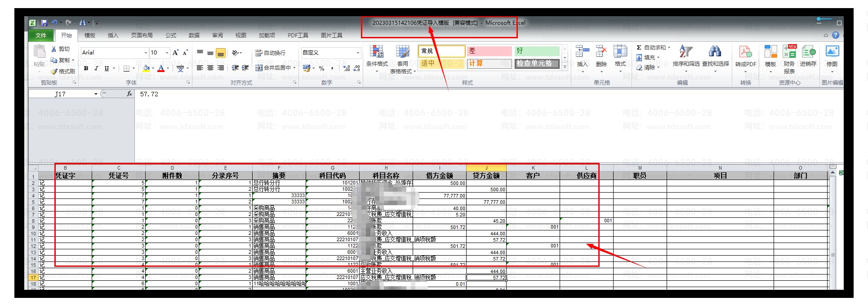Toggle Italic formatting
The width and height of the screenshot is (868, 306).
pos(96,68)
